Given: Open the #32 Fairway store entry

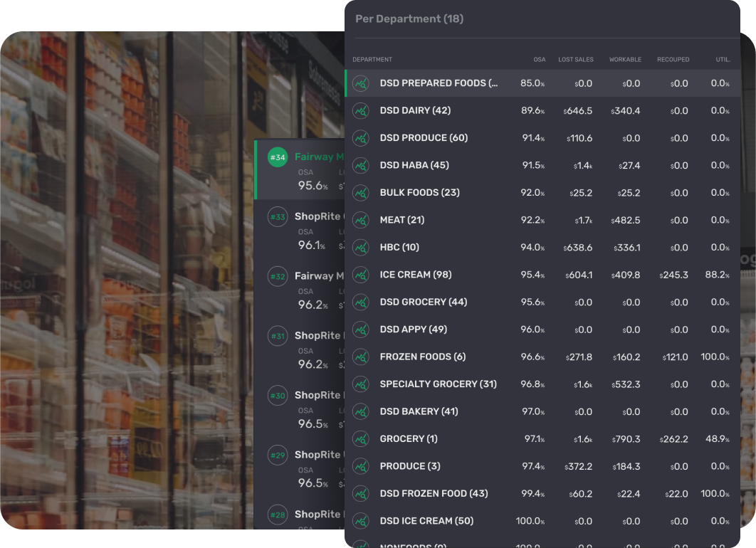Looking at the screenshot, I should (306, 275).
